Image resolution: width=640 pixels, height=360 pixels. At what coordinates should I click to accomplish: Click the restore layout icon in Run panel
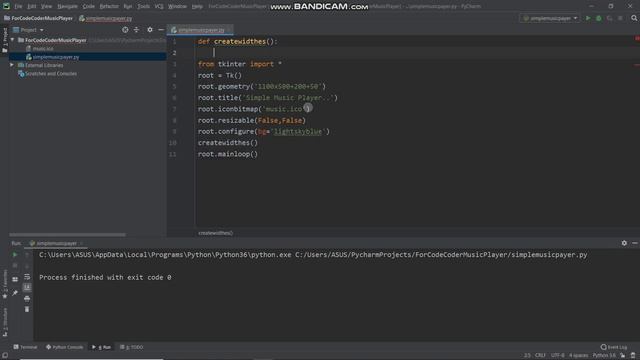click(15, 280)
